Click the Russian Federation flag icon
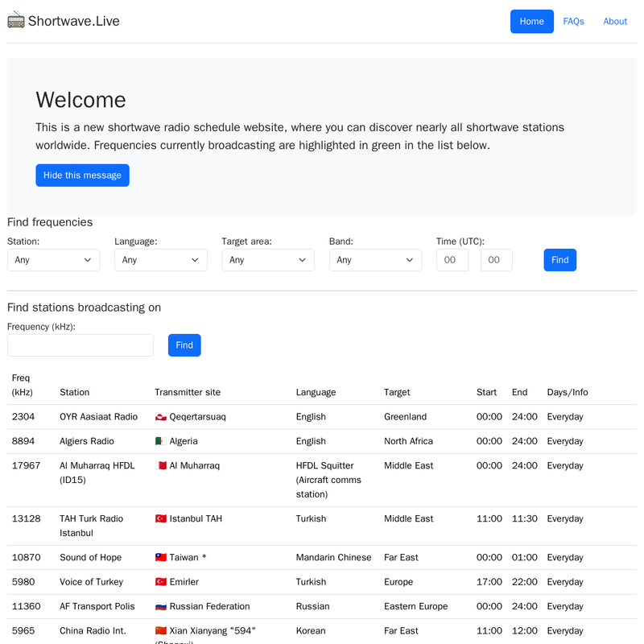Image resolution: width=644 pixels, height=644 pixels. click(x=161, y=606)
